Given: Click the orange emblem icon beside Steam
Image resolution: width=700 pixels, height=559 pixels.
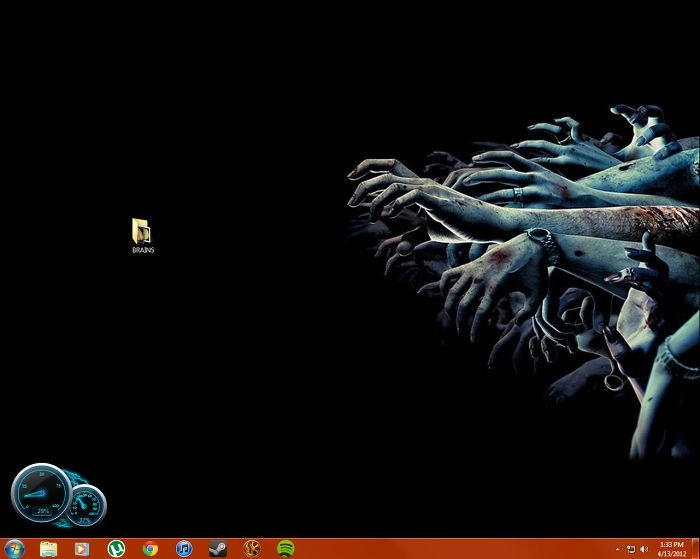Looking at the screenshot, I should pos(251,548).
